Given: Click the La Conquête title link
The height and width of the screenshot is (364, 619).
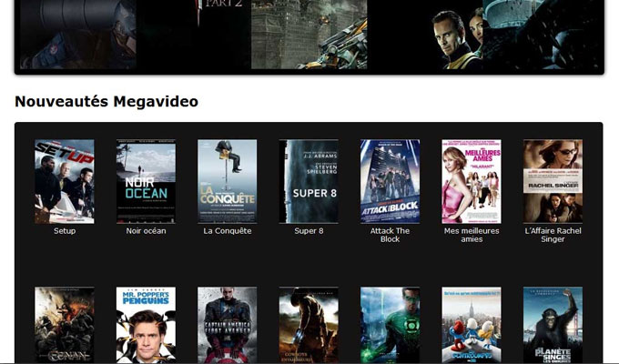Looking at the screenshot, I should point(228,231).
